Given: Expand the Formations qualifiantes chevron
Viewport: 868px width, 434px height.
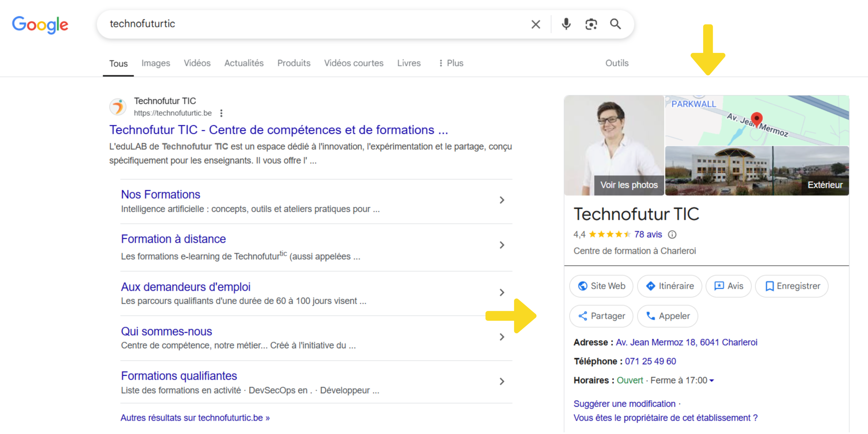Looking at the screenshot, I should 502,381.
